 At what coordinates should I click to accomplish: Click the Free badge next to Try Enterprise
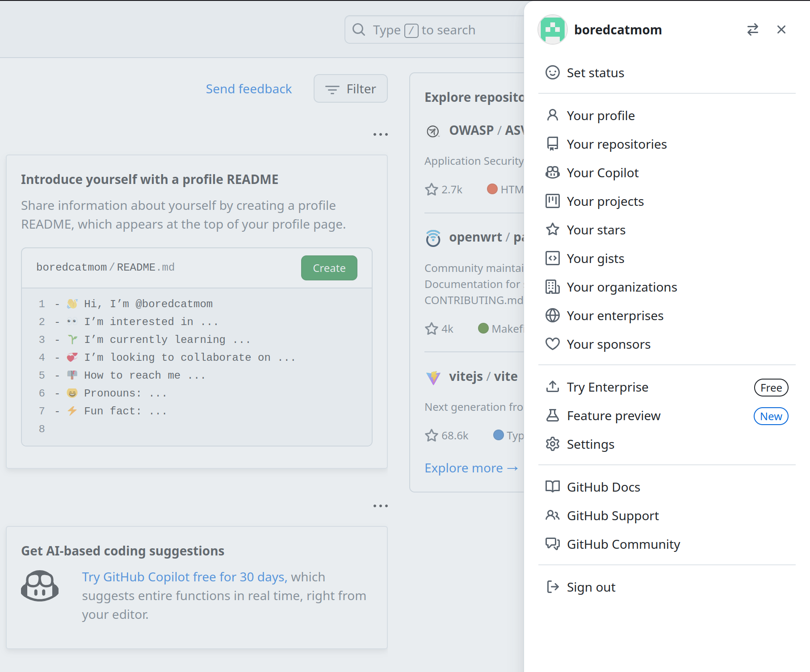[771, 388]
